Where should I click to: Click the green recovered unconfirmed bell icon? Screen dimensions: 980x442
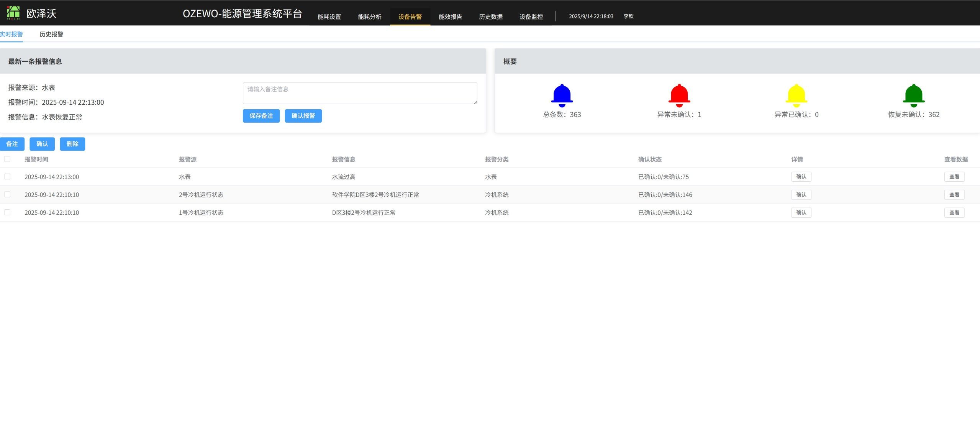[x=913, y=95]
